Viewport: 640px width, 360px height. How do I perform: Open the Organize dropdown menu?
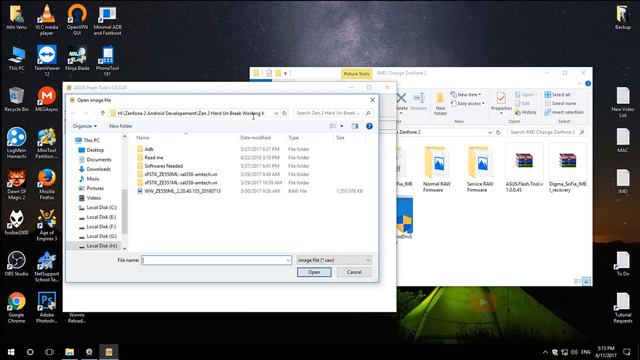click(84, 126)
